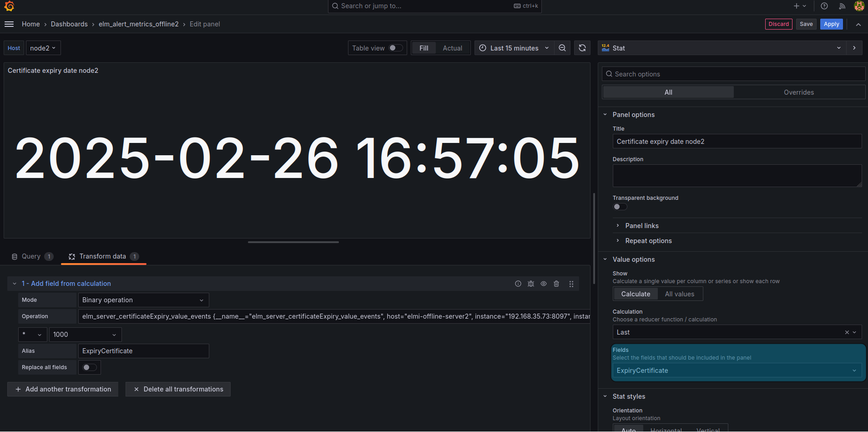The image size is (868, 432).
Task: Open the Last 15 minutes time picker
Action: click(515, 48)
